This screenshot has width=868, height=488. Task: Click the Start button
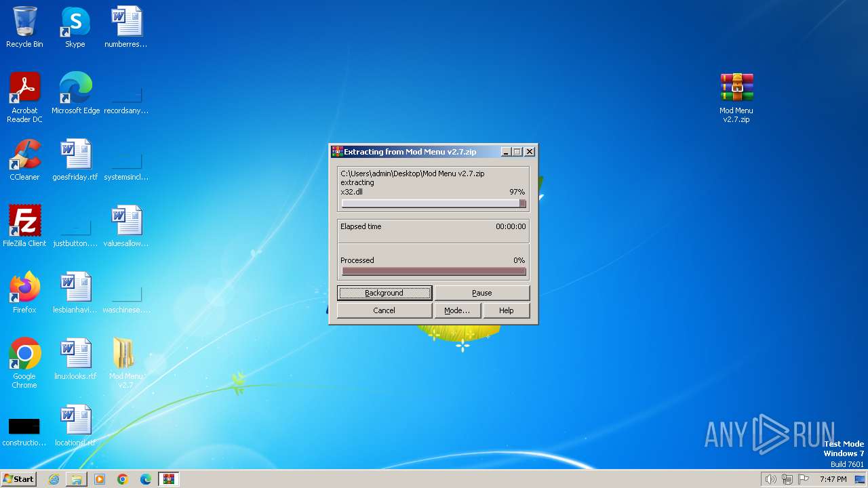(18, 479)
